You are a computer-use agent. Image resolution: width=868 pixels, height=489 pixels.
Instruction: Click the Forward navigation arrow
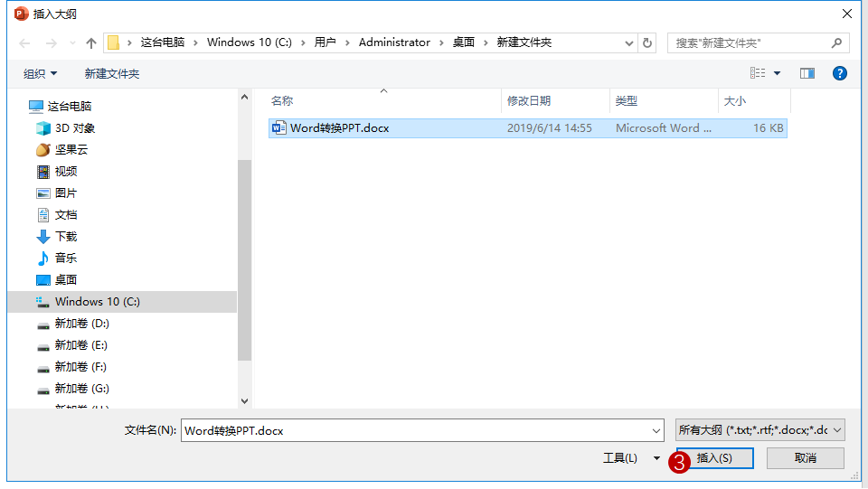pos(51,43)
